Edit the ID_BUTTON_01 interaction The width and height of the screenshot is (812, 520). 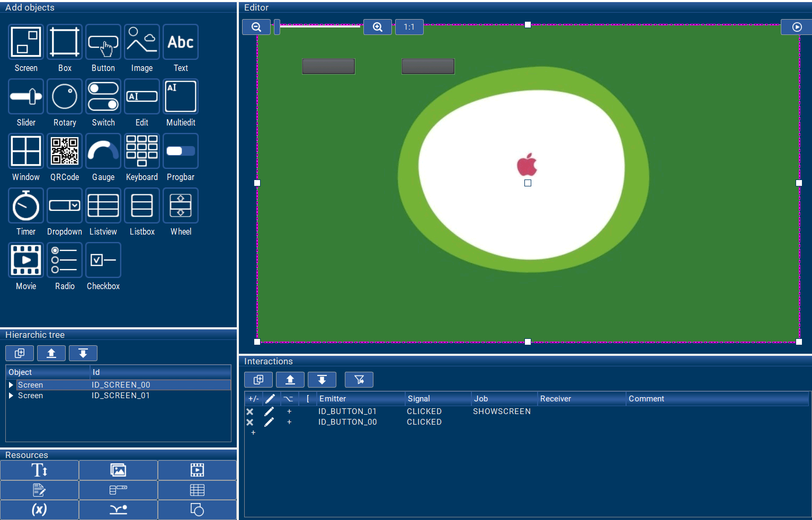[x=269, y=411]
